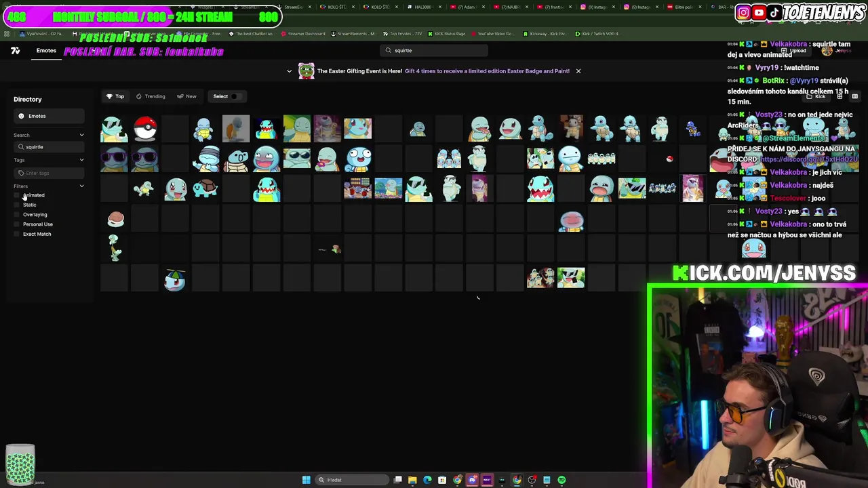Viewport: 868px width, 488px height.
Task: Click the YouTube icon in stream overlay
Action: 759,12
